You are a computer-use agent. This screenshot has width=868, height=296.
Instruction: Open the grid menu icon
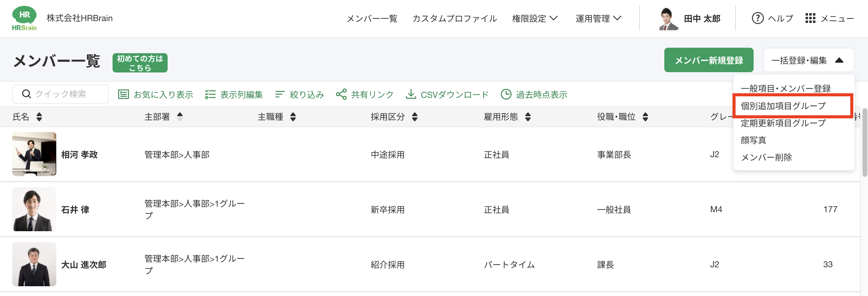click(x=810, y=18)
